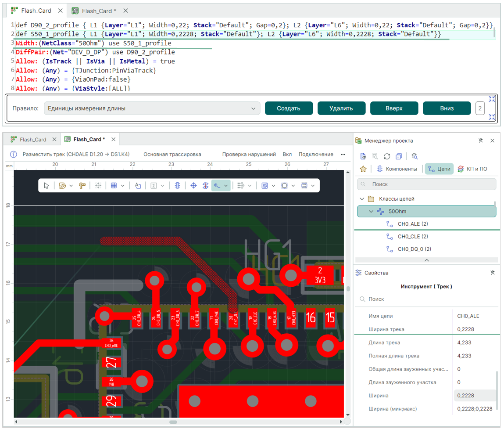The width and height of the screenshot is (504, 429).
Task: Click the component placement icon in canvas toolbar
Action: 177,186
